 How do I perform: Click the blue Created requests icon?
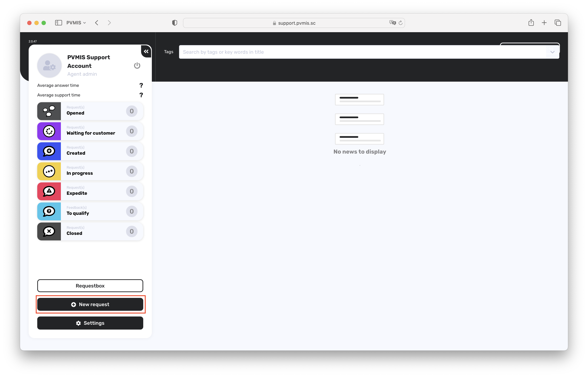[49, 151]
